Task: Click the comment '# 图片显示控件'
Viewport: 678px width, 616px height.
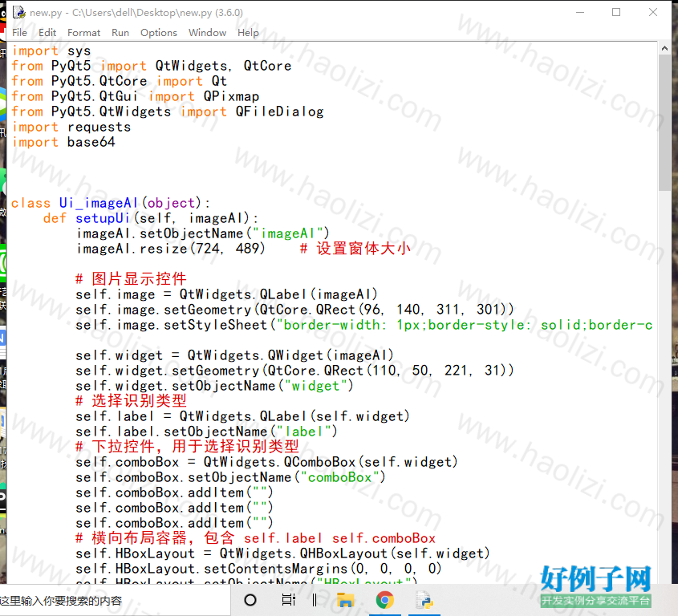Action: point(131,279)
